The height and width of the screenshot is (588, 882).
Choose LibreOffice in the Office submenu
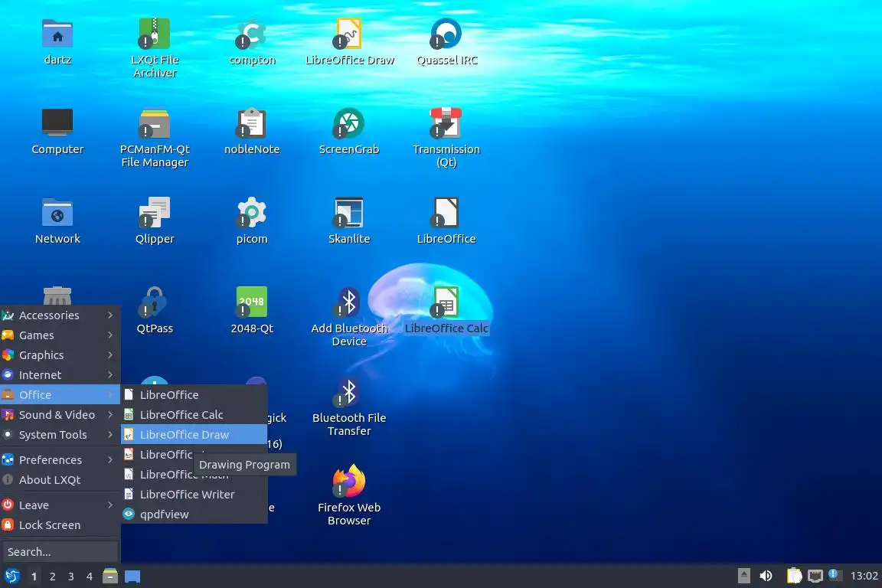(194, 394)
